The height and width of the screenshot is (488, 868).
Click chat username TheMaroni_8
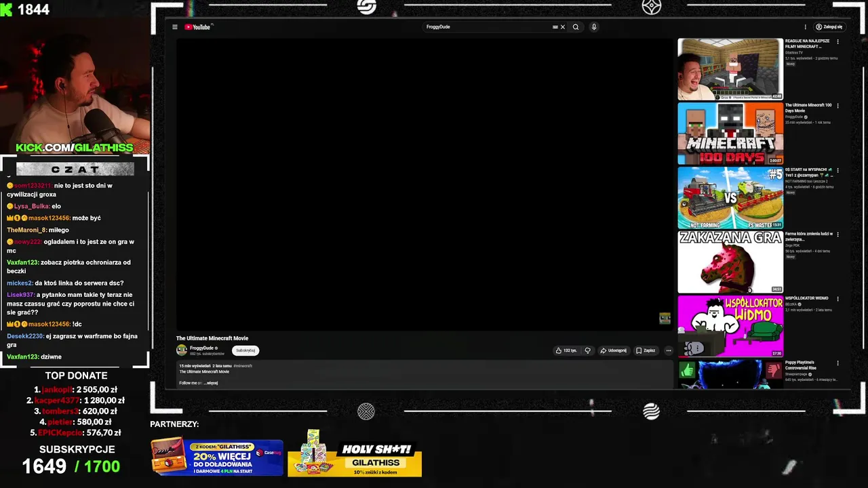26,230
